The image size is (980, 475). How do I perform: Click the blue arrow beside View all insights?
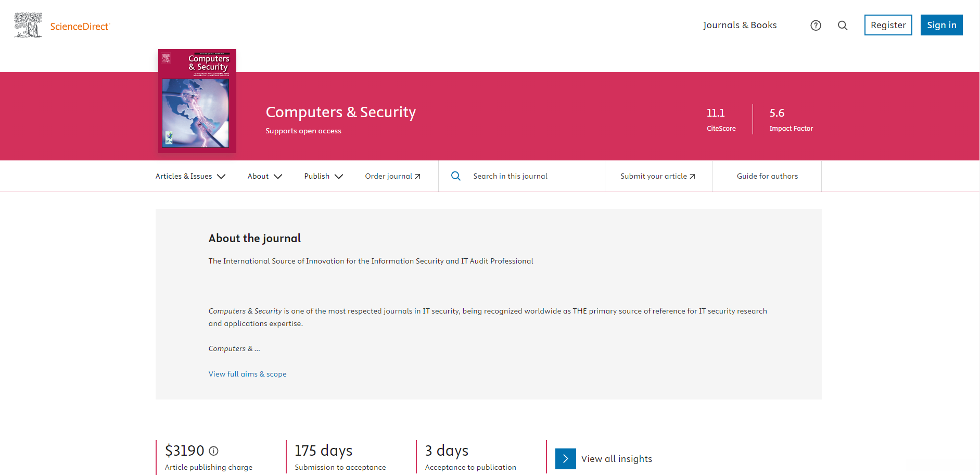click(565, 459)
